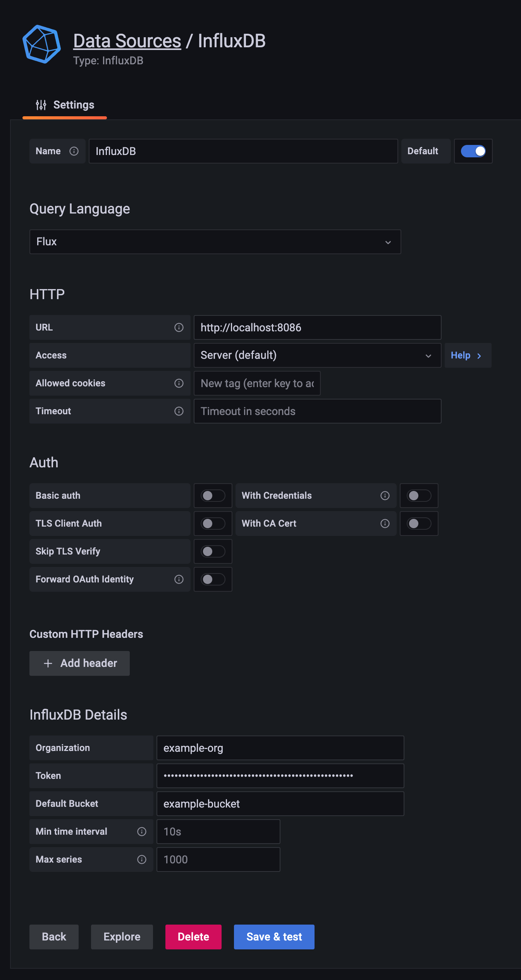Click the 'Basic auth' label
The image size is (521, 980).
(58, 496)
